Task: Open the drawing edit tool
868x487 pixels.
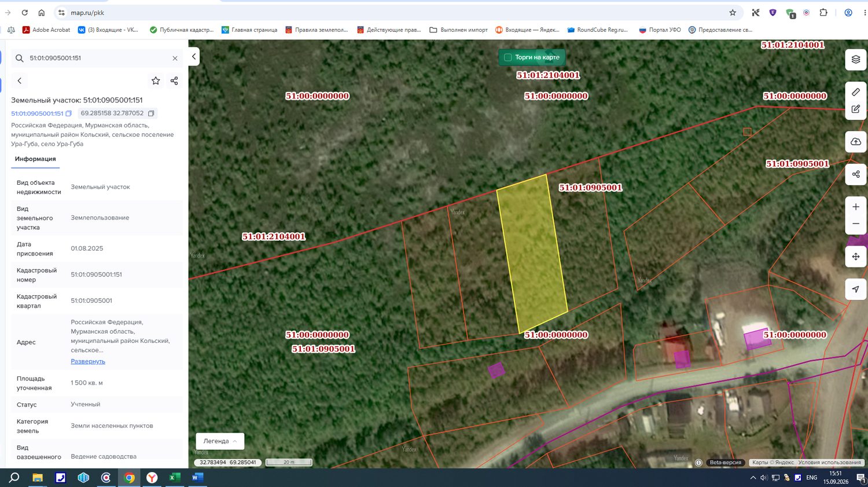Action: 856,109
